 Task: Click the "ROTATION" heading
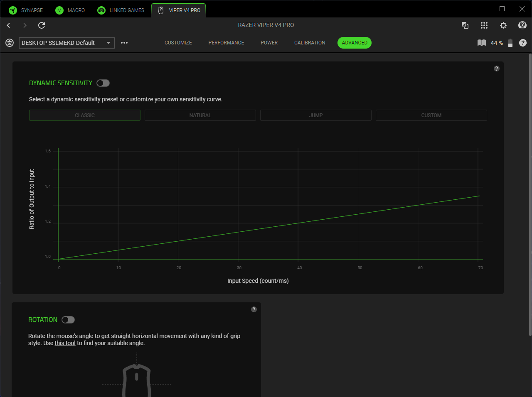pos(43,320)
